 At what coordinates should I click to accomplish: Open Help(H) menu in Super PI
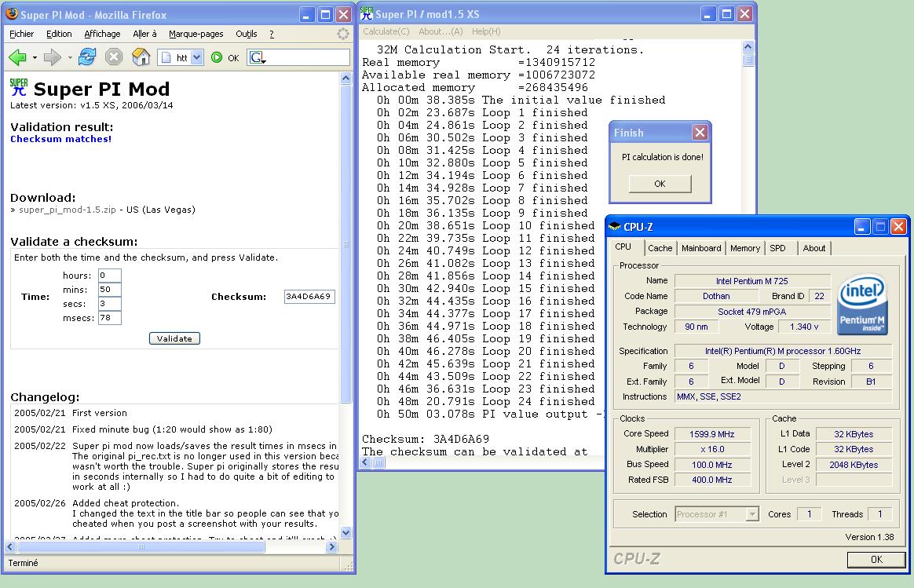[x=486, y=31]
